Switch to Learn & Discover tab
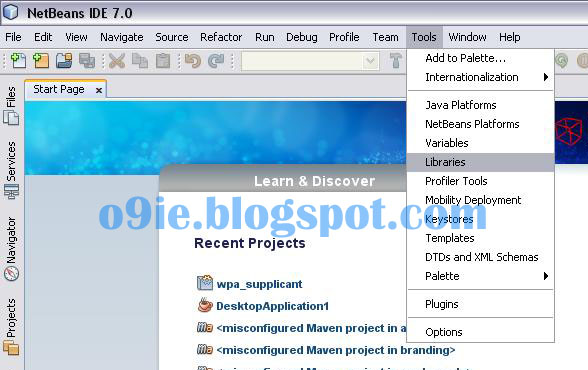Viewport: 588px width, 370px height. click(314, 181)
